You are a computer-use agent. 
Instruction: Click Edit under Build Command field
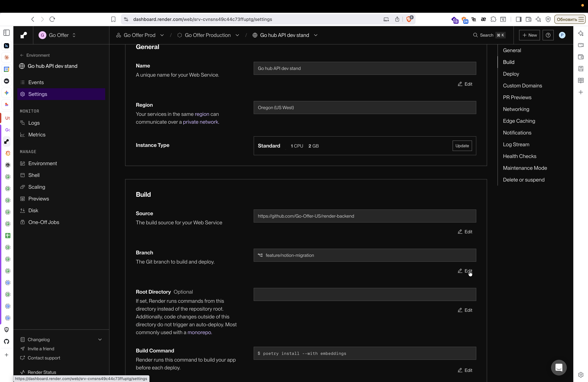pyautogui.click(x=465, y=370)
